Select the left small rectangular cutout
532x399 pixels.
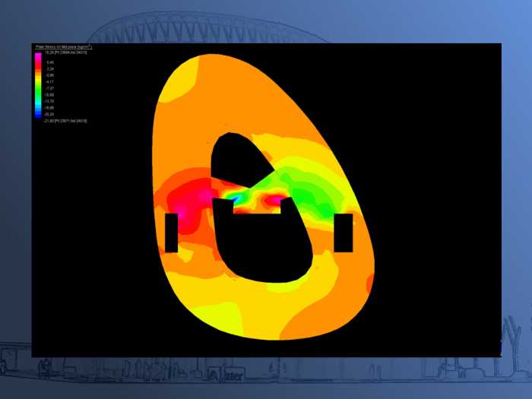pos(171,233)
